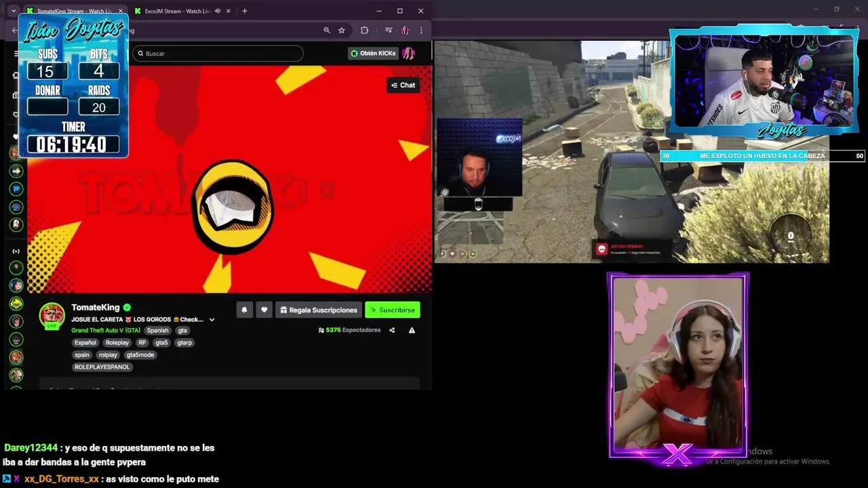The image size is (868, 488).
Task: Open the Chrome profile avatar
Action: [405, 30]
